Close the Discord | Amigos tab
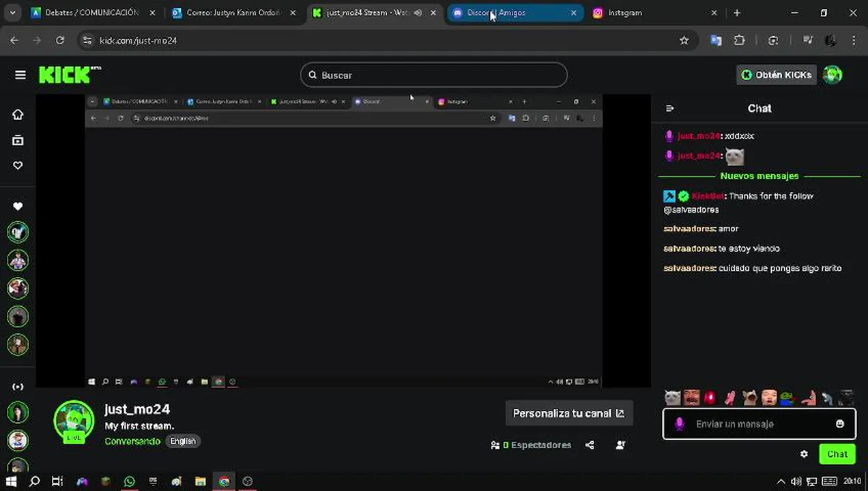The image size is (868, 491). click(573, 13)
